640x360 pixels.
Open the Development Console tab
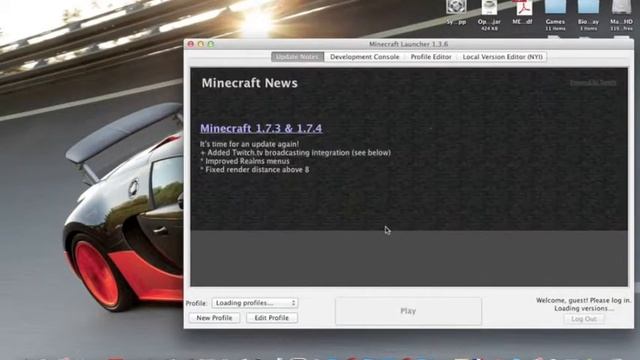(364, 57)
